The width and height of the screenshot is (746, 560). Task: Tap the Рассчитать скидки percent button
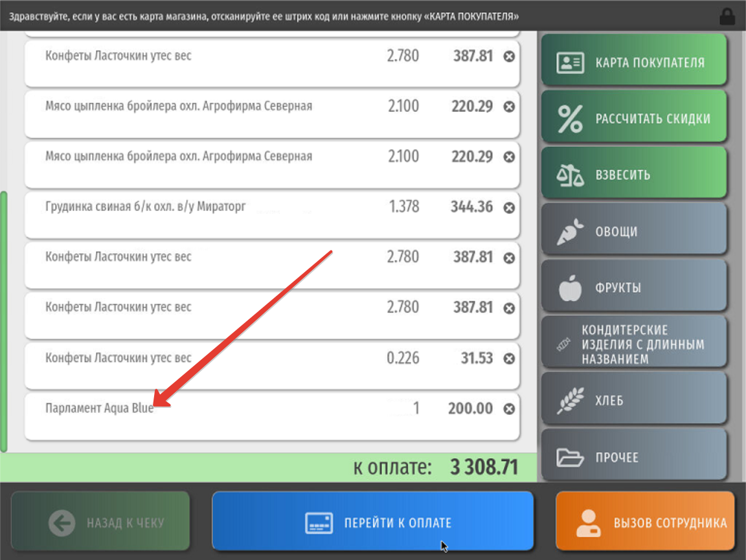(634, 117)
